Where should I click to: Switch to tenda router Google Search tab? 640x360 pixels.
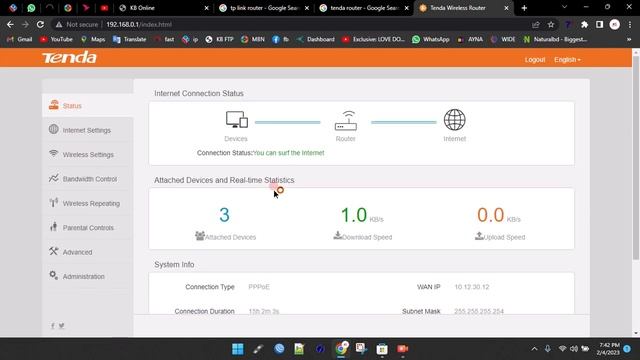[364, 8]
